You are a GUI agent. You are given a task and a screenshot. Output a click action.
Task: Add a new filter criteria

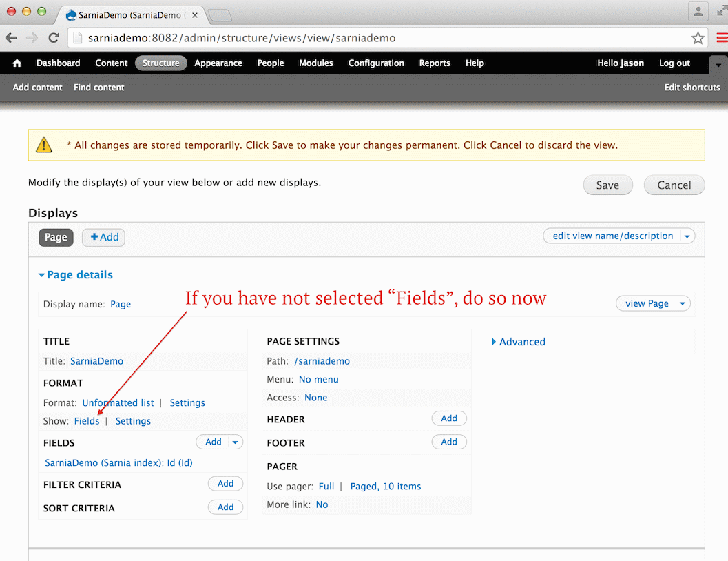click(x=225, y=484)
